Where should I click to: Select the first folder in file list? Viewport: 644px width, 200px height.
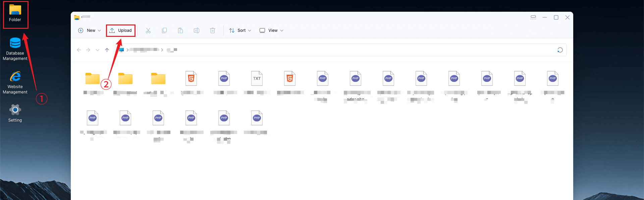pos(93,78)
